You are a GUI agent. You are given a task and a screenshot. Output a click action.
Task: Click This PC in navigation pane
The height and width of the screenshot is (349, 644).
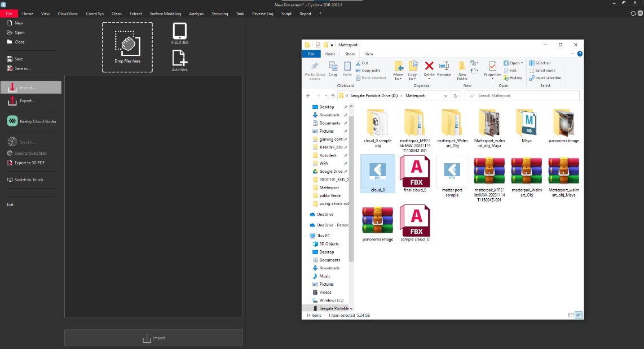(x=320, y=236)
